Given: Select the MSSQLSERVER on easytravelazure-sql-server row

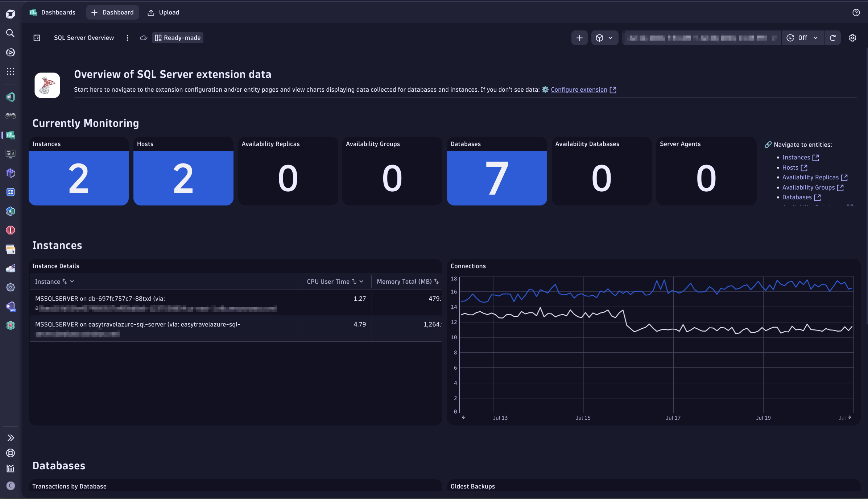Looking at the screenshot, I should pos(236,329).
